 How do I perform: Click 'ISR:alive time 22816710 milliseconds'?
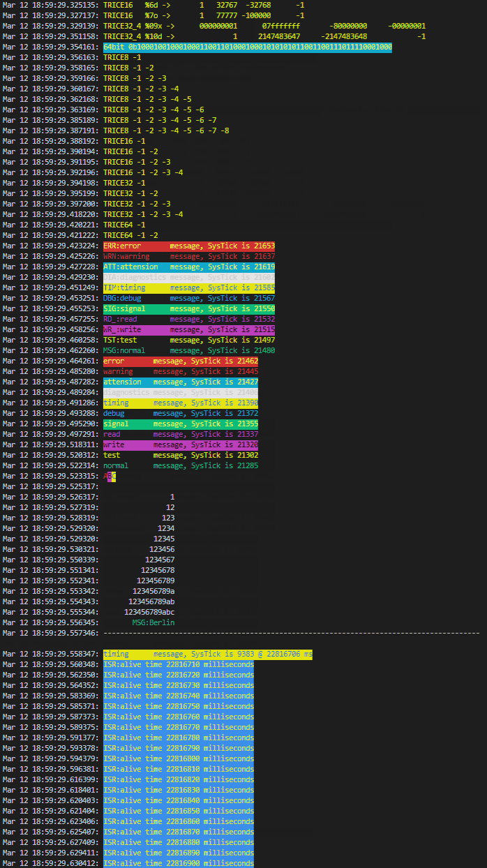point(179,664)
